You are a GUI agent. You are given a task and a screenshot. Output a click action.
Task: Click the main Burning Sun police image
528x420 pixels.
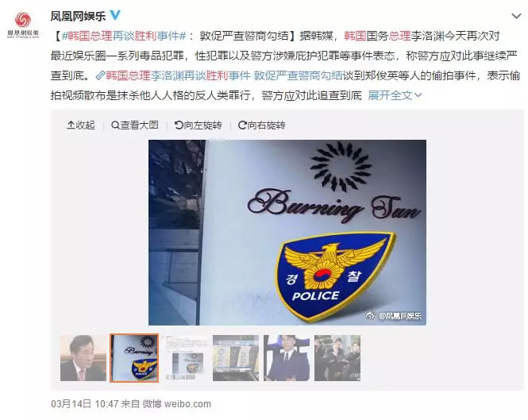click(287, 233)
